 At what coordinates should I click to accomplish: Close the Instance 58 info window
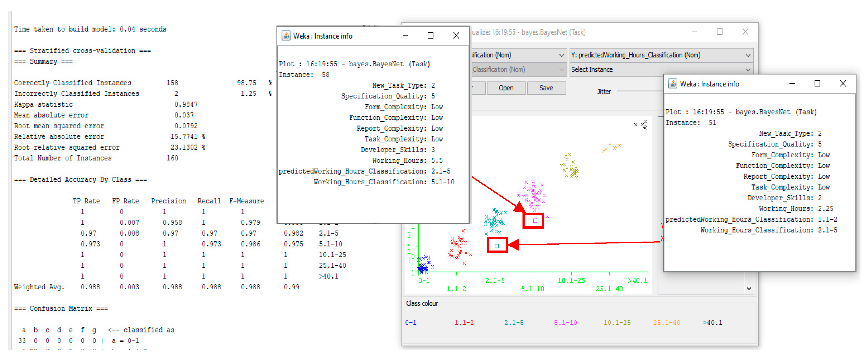point(456,36)
